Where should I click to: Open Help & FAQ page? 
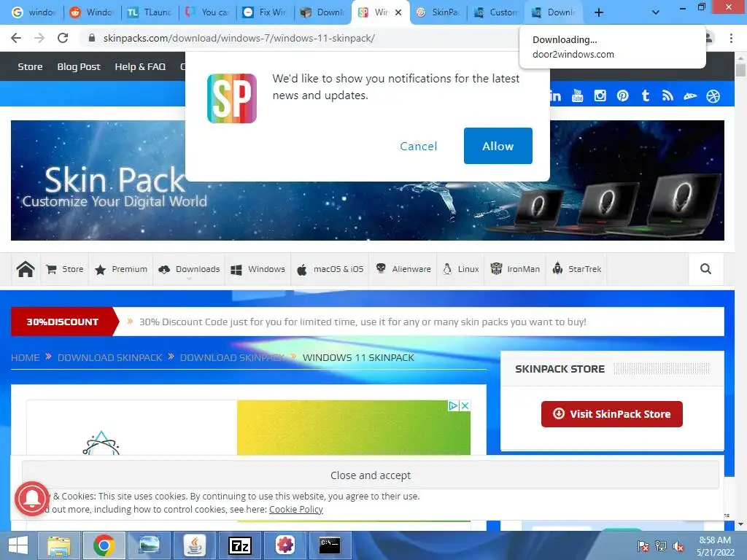[140, 66]
